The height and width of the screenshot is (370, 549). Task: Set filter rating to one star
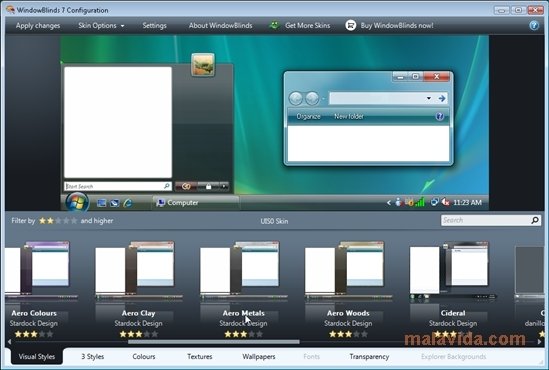click(42, 221)
